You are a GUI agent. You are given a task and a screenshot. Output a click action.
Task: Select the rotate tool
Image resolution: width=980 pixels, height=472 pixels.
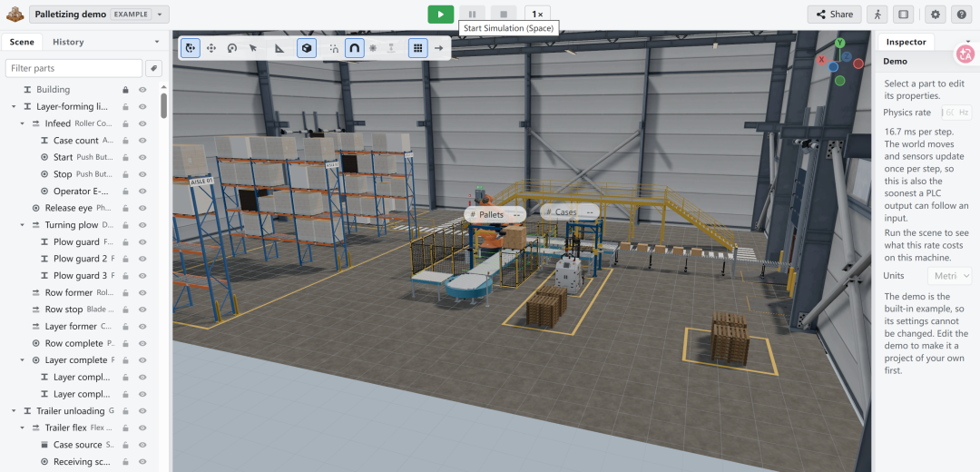click(x=232, y=47)
